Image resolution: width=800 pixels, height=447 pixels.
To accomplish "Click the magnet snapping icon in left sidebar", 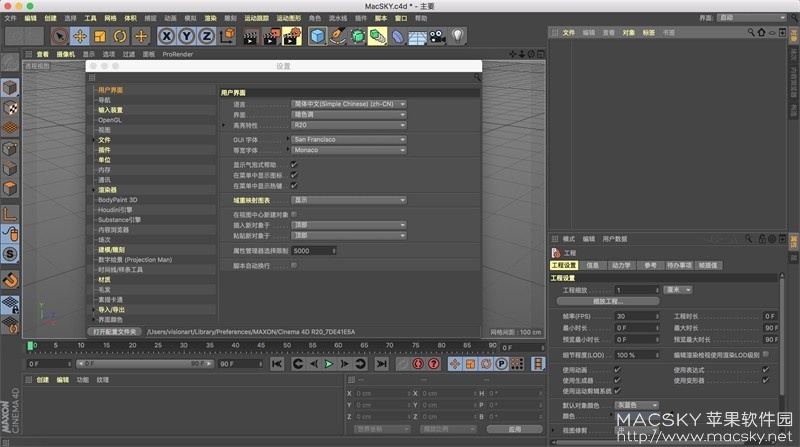I will pyautogui.click(x=10, y=280).
